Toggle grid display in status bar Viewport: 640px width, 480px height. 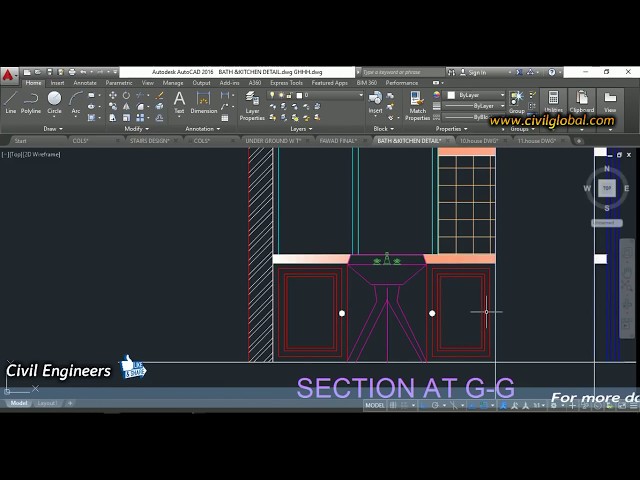pos(393,405)
